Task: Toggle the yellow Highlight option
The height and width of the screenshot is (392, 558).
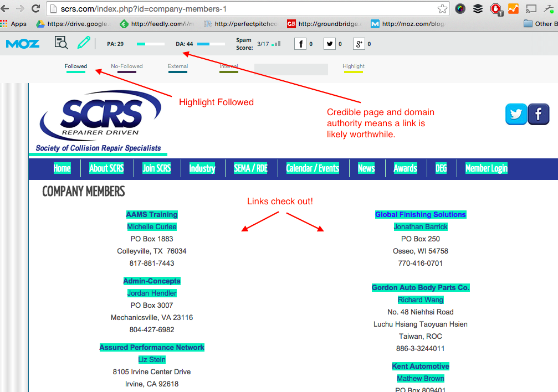Action: [354, 68]
